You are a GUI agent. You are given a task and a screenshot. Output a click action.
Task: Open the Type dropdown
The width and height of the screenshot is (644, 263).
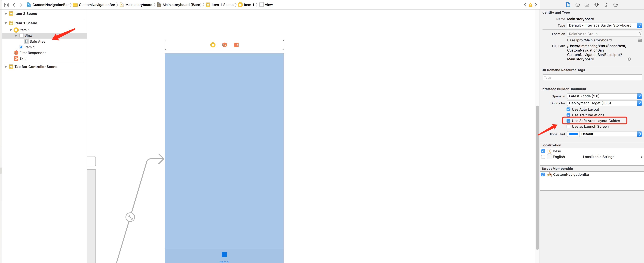click(604, 25)
